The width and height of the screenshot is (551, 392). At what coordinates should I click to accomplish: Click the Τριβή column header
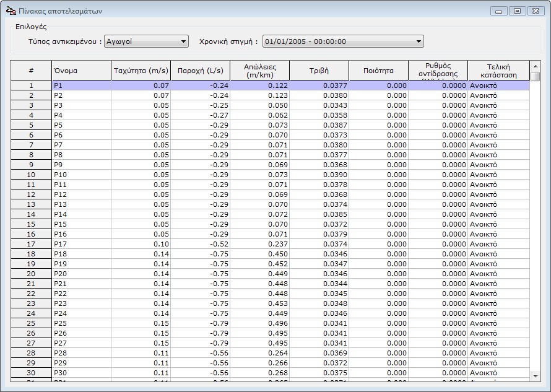(x=319, y=71)
